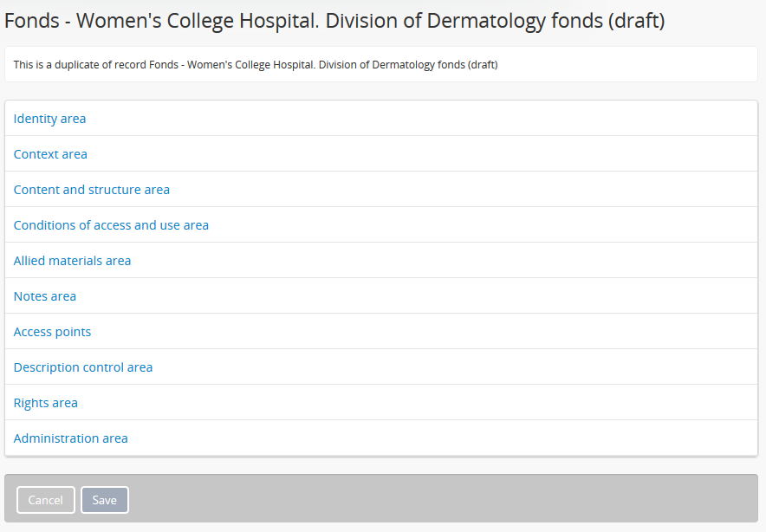
Task: Open the Rights area section
Action: click(46, 403)
